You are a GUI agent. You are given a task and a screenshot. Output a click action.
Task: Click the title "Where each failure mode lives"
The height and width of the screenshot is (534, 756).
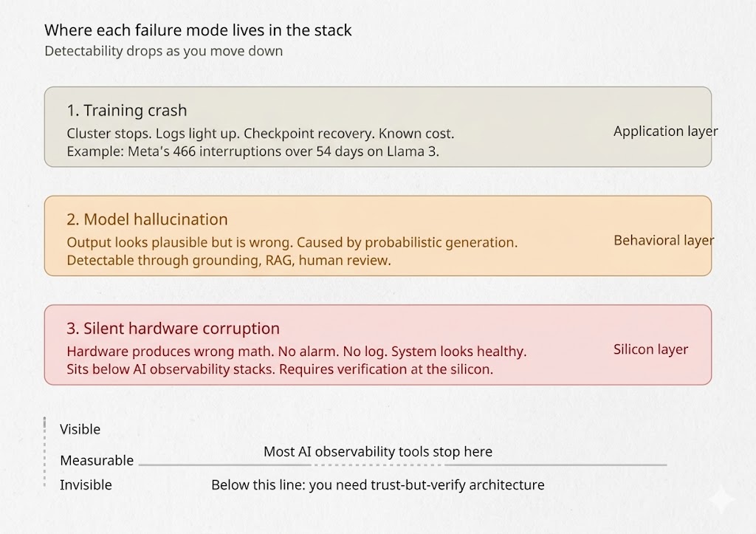pyautogui.click(x=198, y=30)
